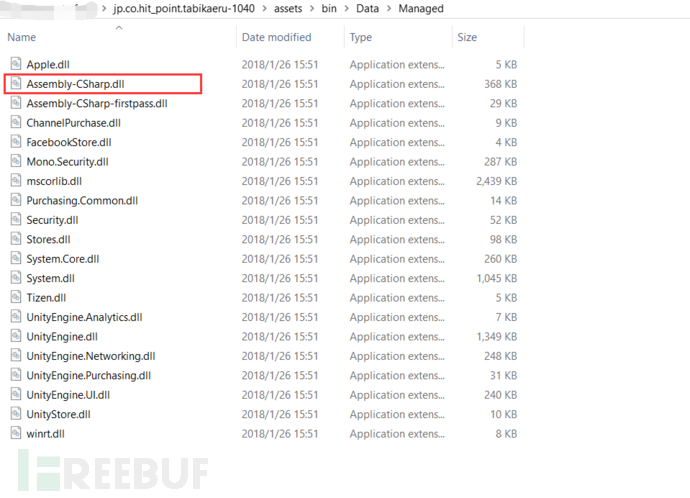690x498 pixels.
Task: Select the UnityEngine.Purchasing.dll file name
Action: click(x=88, y=375)
